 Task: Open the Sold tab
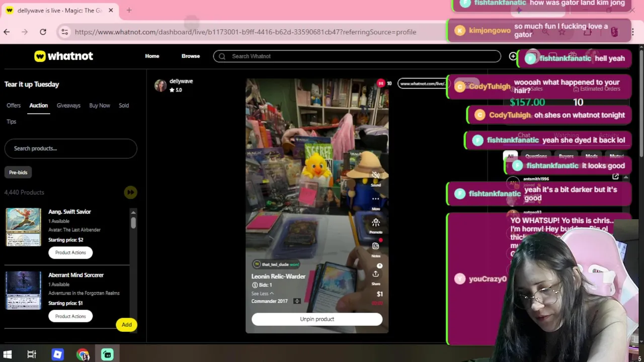pyautogui.click(x=124, y=106)
